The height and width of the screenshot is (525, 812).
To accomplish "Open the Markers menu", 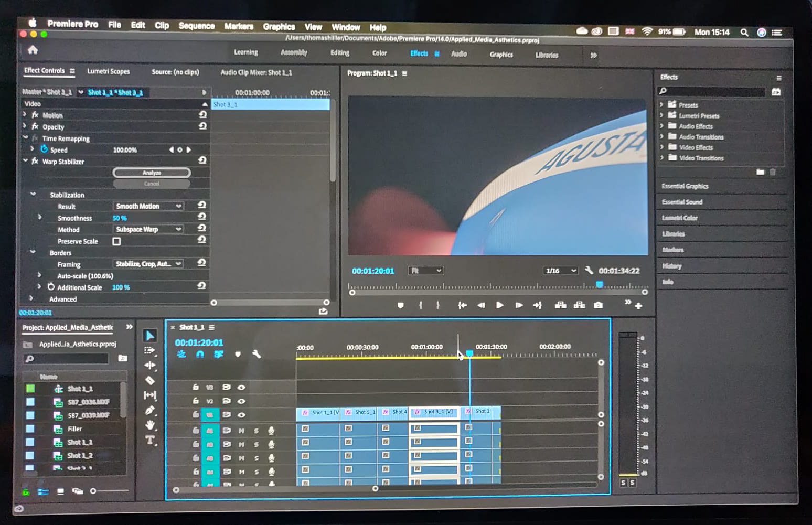I will [239, 26].
